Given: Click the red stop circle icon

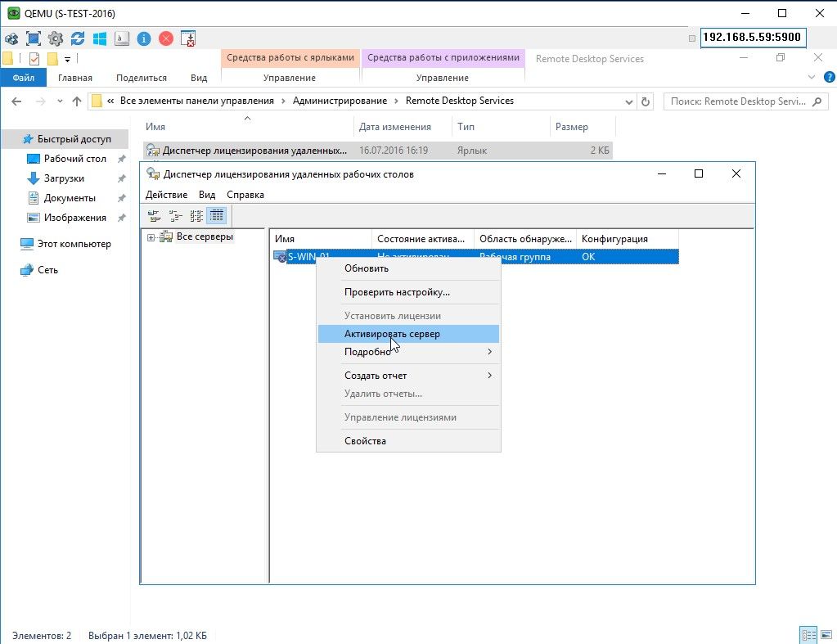Looking at the screenshot, I should (166, 38).
